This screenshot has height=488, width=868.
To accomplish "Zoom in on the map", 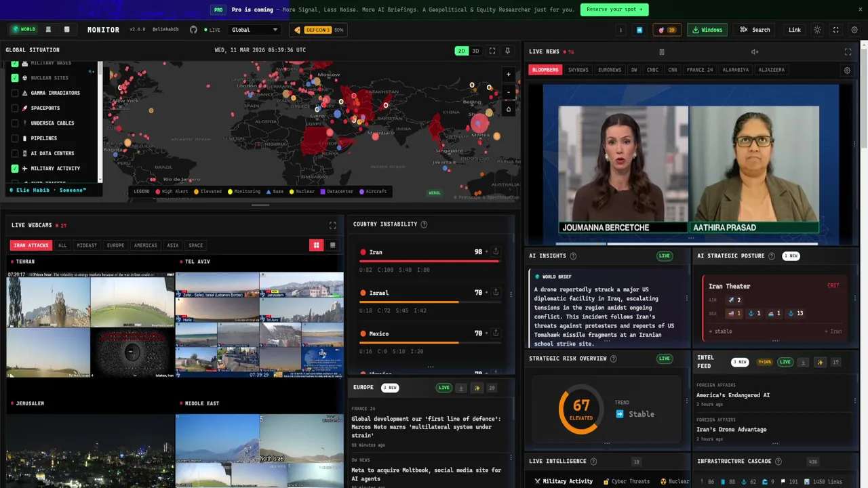I will tap(509, 75).
